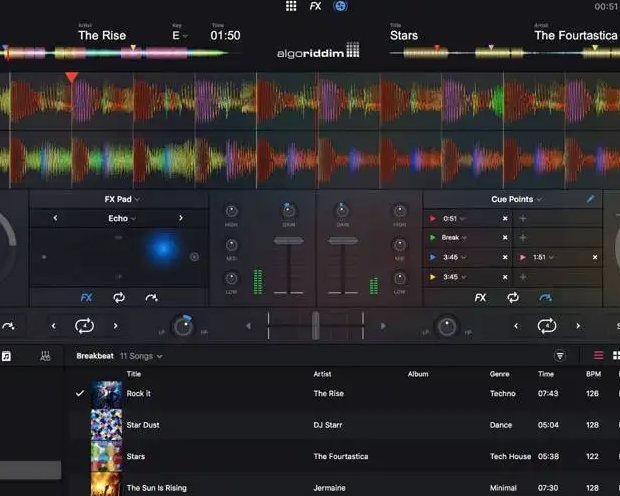Click the Rock It album thumbnail
The image size is (620, 496).
tap(106, 394)
